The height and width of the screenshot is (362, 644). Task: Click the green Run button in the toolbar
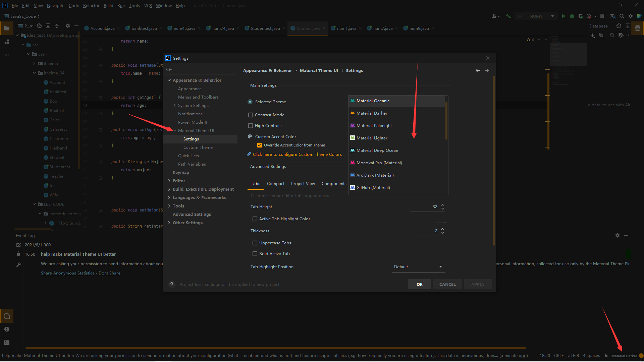tap(563, 16)
